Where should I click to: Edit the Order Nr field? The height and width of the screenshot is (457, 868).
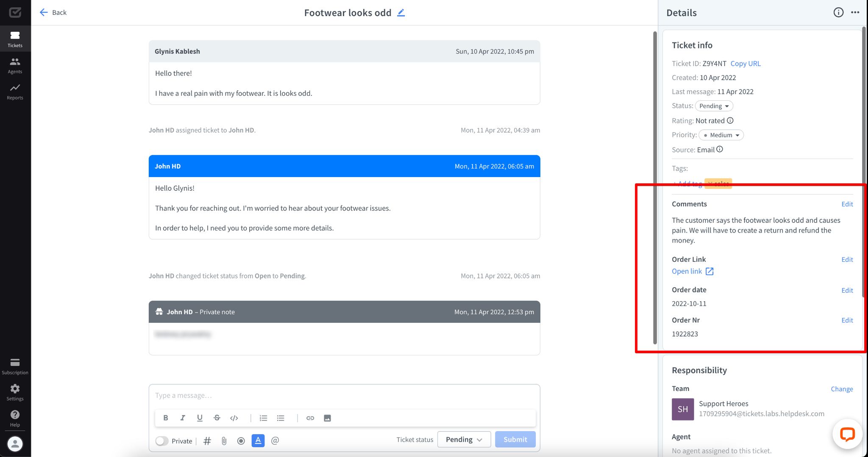tap(847, 320)
